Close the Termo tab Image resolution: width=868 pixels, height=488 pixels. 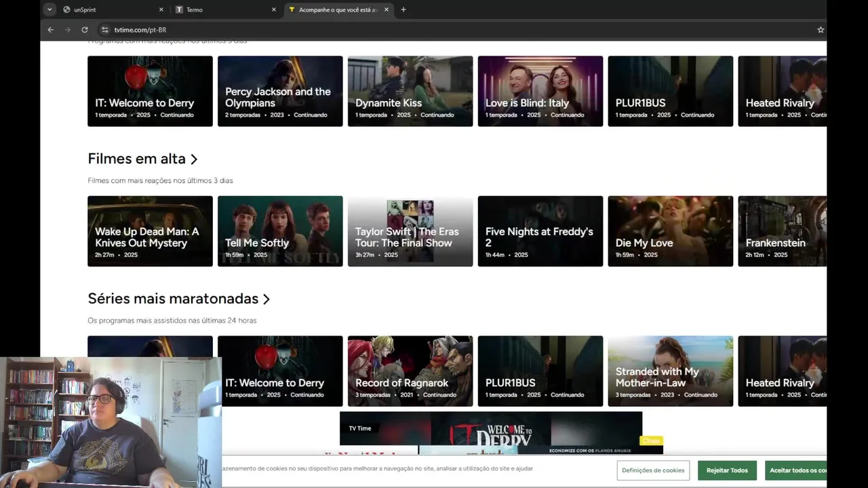(x=274, y=9)
